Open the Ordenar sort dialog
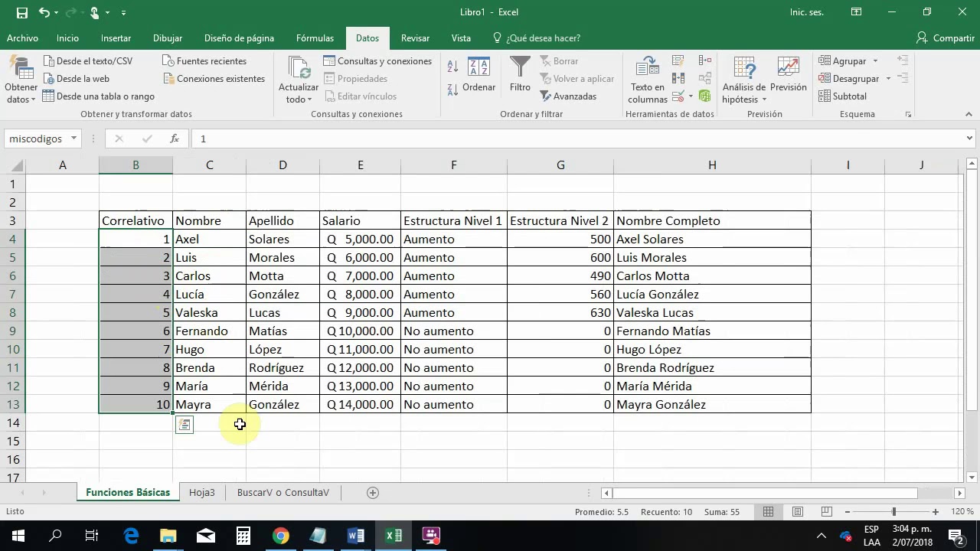This screenshot has height=551, width=980. [479, 75]
